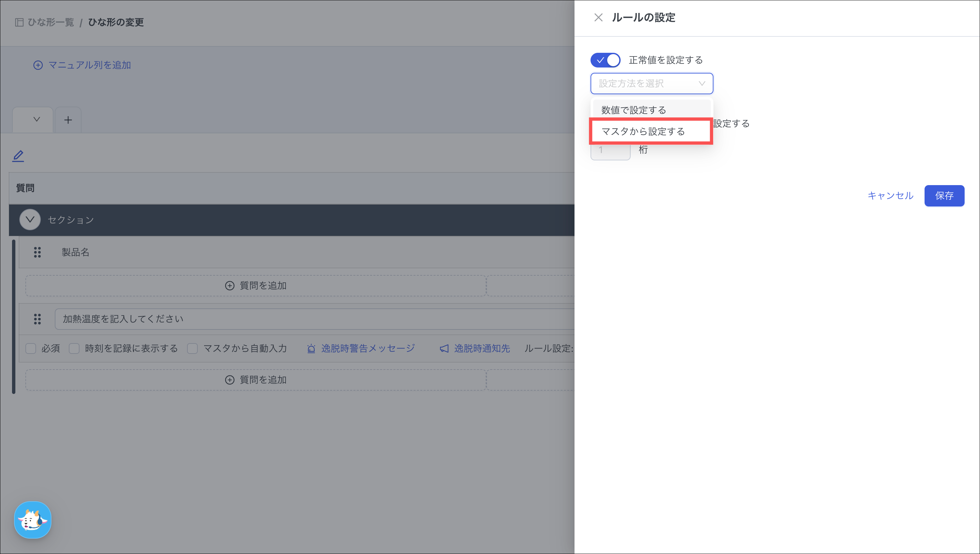
Task: Collapse the セクション with the chevron button
Action: pyautogui.click(x=30, y=220)
